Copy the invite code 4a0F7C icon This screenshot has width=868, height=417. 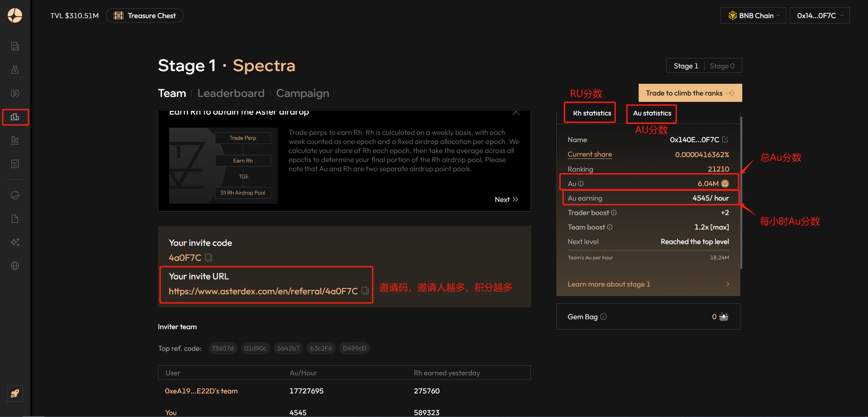[x=209, y=257]
